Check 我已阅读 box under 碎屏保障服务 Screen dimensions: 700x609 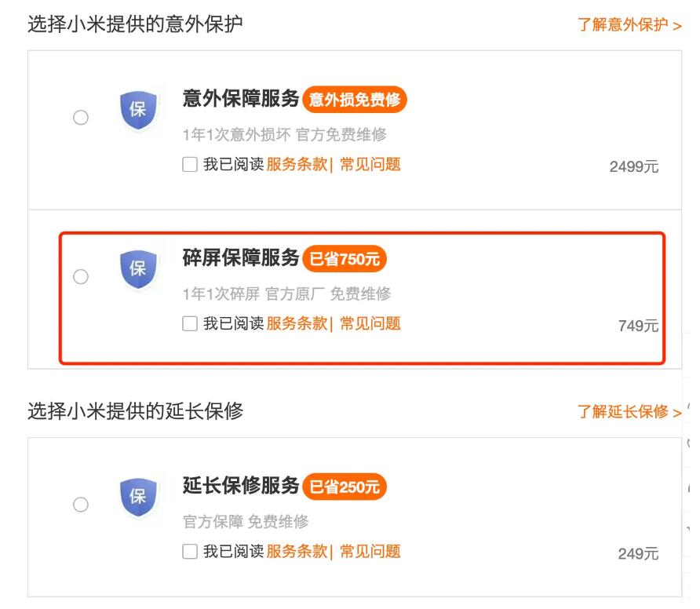pyautogui.click(x=190, y=323)
